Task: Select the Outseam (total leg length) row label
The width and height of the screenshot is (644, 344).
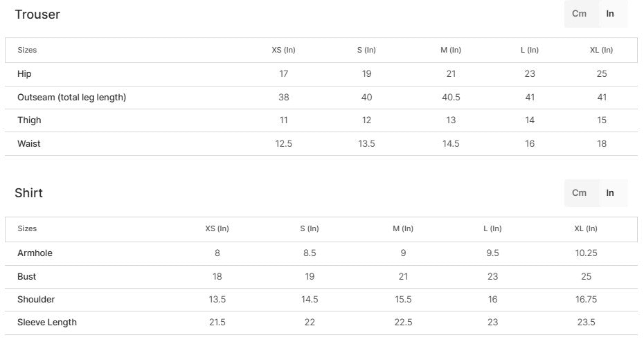Action: coord(71,98)
